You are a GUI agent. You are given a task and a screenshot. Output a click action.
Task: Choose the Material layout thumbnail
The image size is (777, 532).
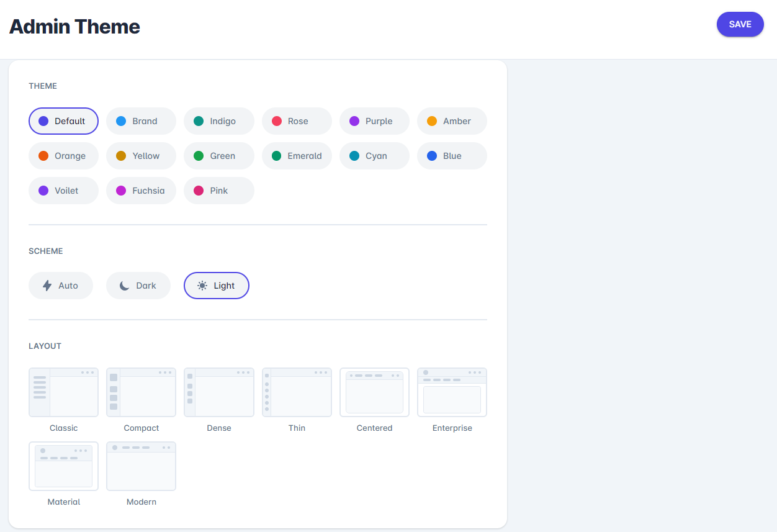click(x=63, y=466)
